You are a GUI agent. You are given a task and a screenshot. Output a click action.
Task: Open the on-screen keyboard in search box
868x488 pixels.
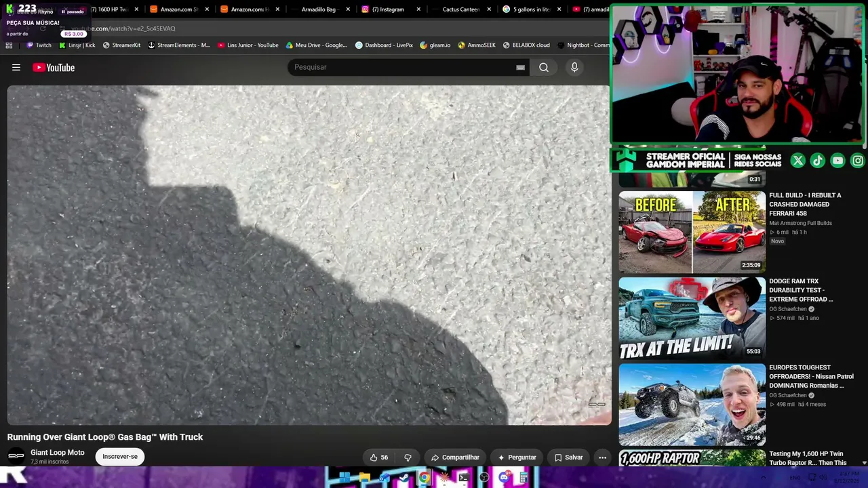520,67
